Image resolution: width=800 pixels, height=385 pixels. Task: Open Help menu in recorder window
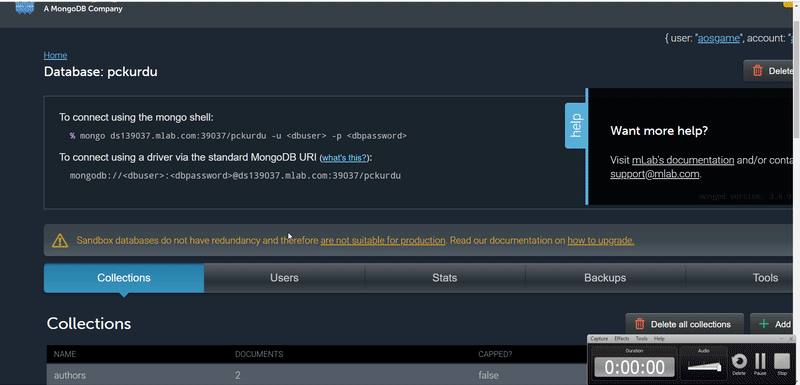pyautogui.click(x=659, y=339)
